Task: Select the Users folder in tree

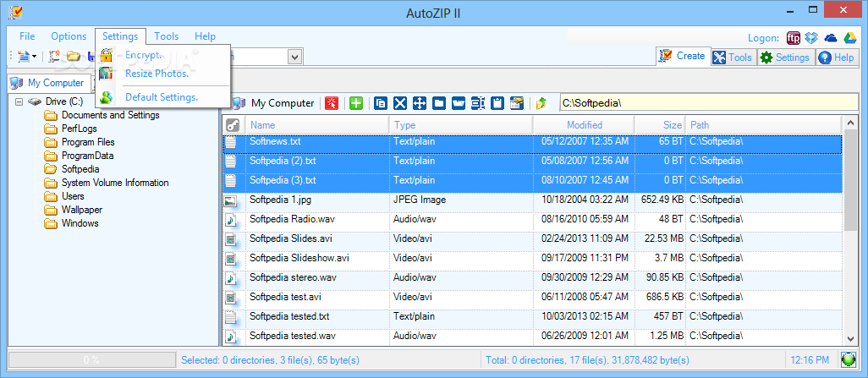Action: point(73,196)
